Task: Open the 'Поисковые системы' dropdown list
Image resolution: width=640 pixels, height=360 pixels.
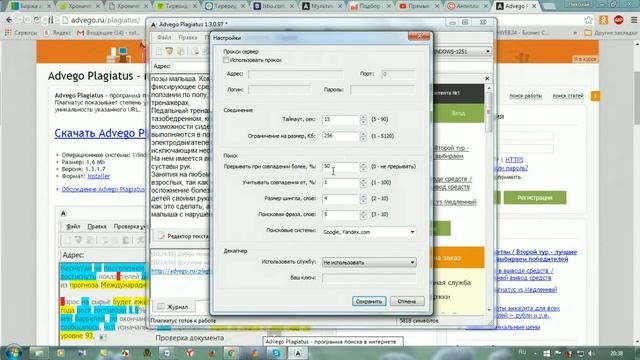Action: [x=412, y=232]
